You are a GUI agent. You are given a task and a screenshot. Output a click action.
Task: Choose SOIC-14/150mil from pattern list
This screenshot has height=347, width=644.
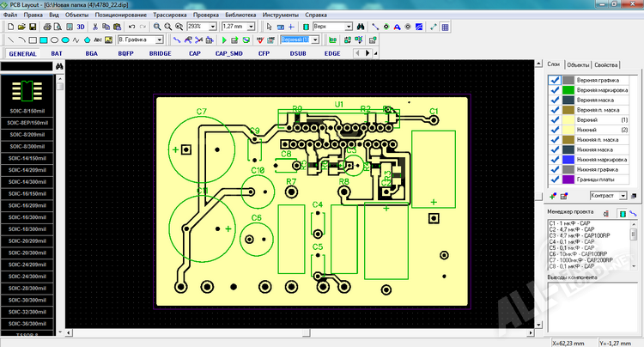pyautogui.click(x=27, y=158)
